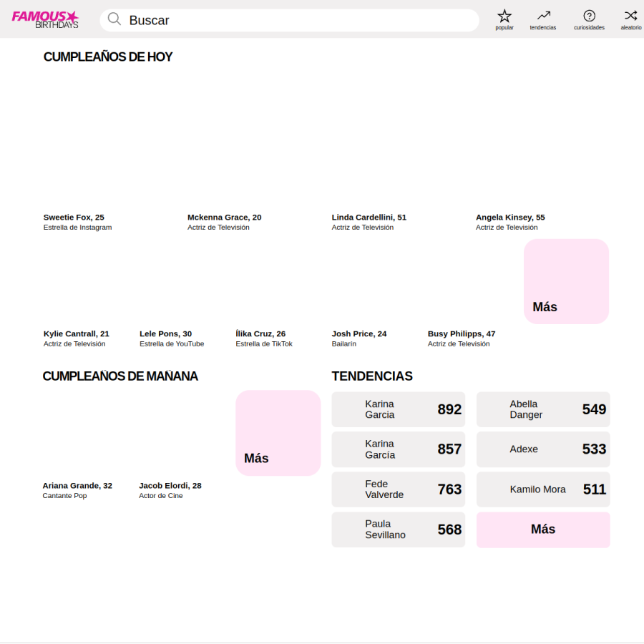This screenshot has width=644, height=644.
Task: Focus the Buscar search field
Action: click(x=289, y=20)
